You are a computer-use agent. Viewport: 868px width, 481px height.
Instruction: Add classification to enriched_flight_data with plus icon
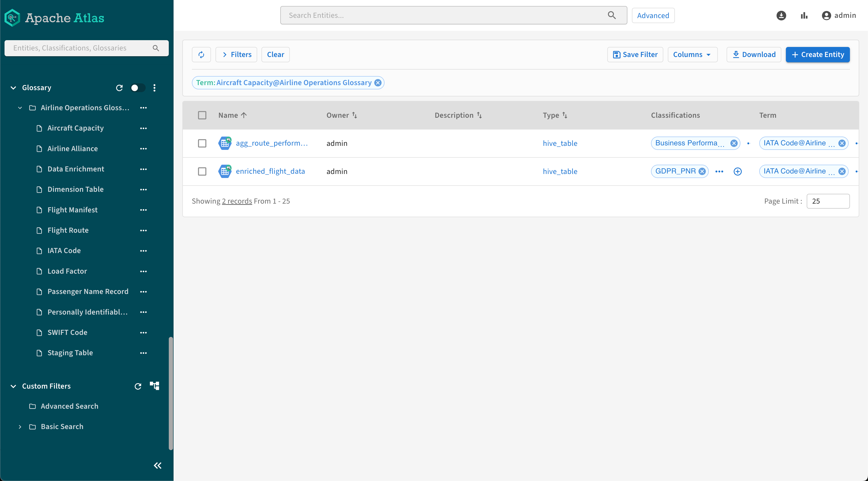(x=737, y=171)
